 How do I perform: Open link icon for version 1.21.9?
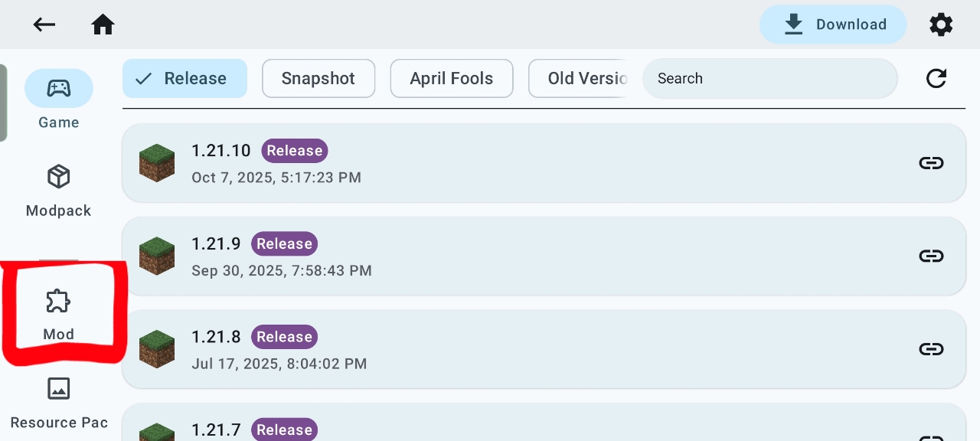pyautogui.click(x=931, y=256)
